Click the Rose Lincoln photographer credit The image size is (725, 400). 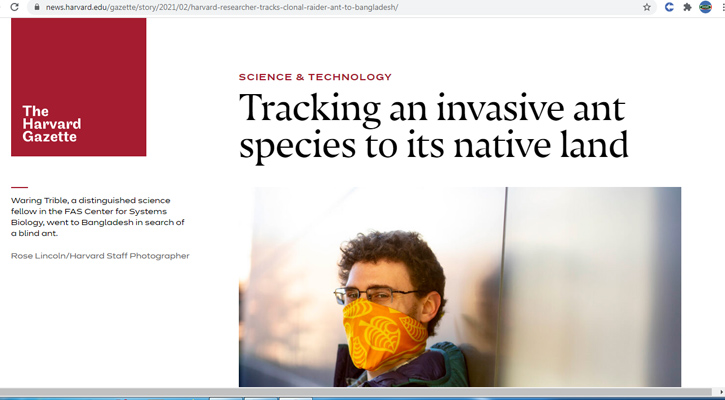(x=100, y=256)
